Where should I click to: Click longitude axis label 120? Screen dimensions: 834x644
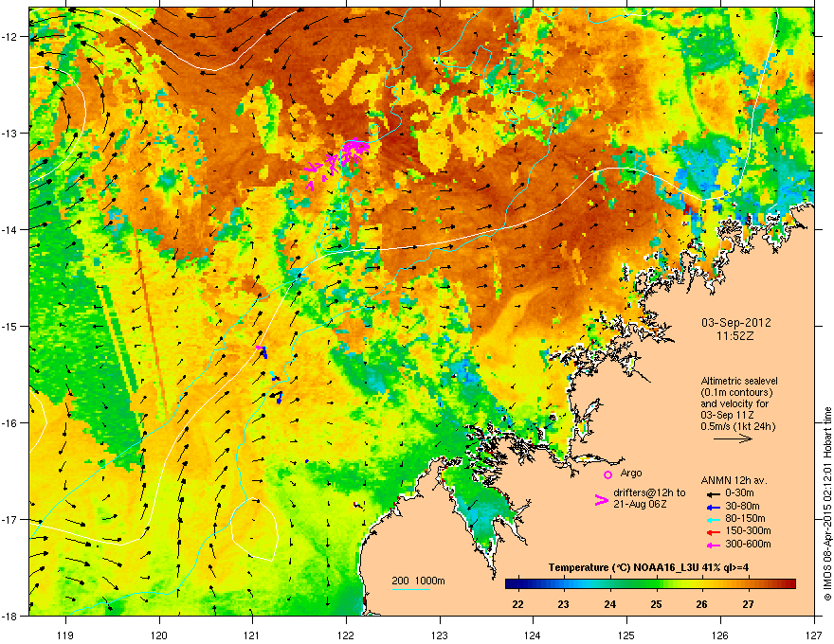[x=159, y=635]
